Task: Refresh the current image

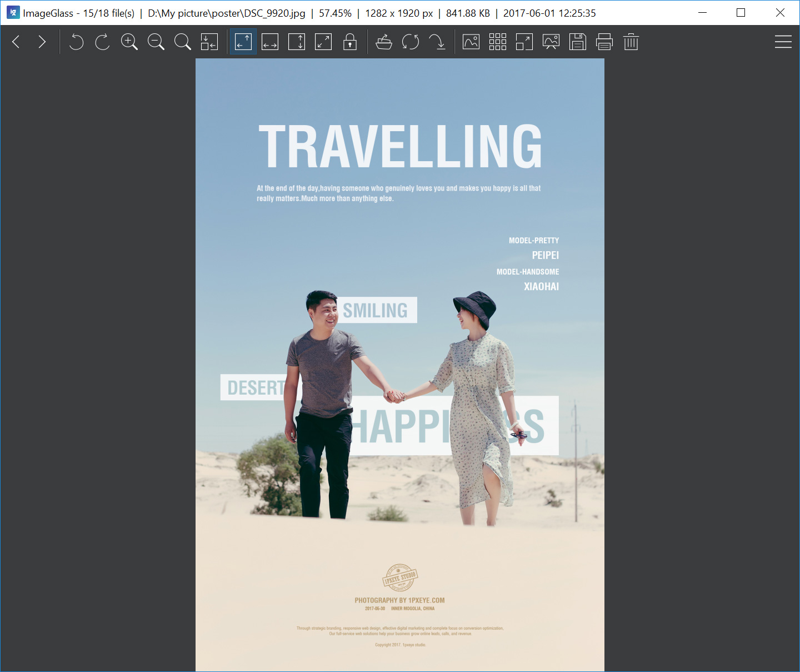Action: [411, 42]
